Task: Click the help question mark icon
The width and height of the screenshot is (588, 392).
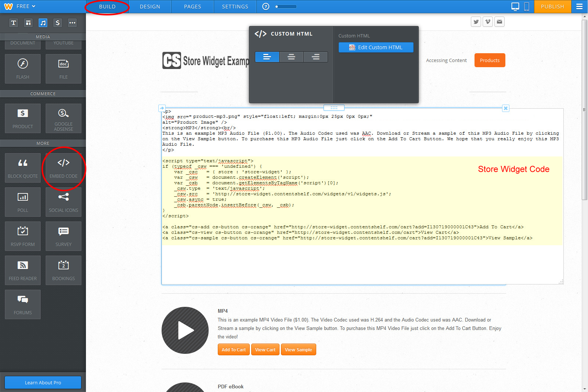Action: pyautogui.click(x=266, y=7)
